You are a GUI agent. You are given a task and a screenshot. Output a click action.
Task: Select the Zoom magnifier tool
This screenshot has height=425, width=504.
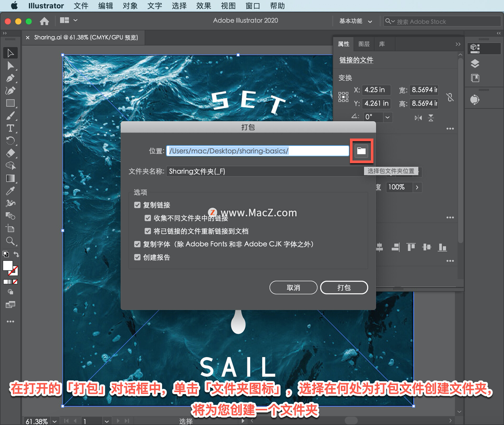pos(10,241)
